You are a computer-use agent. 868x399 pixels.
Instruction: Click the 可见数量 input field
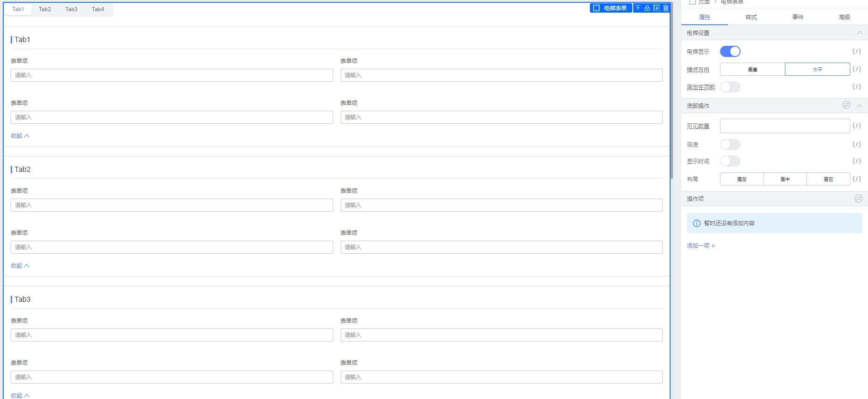[785, 126]
